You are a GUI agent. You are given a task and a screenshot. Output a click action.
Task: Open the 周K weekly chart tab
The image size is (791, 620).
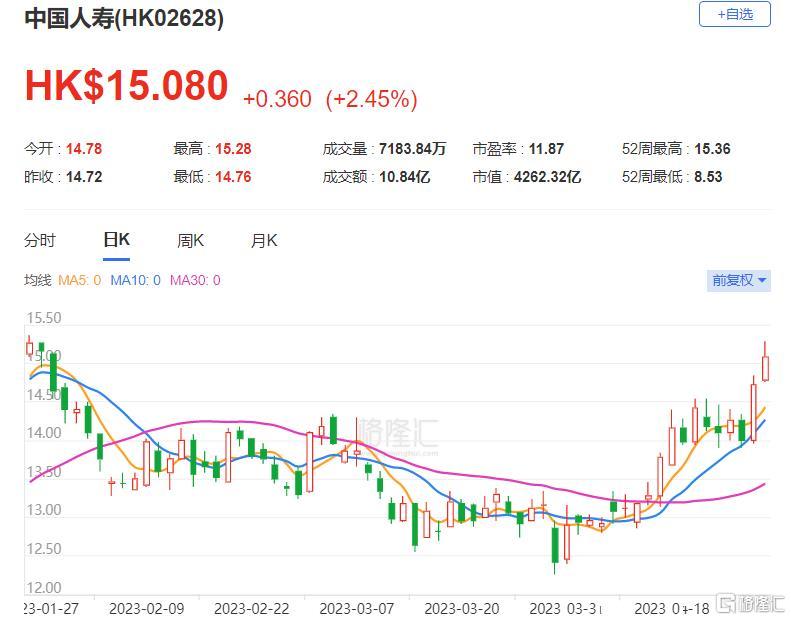coord(190,241)
